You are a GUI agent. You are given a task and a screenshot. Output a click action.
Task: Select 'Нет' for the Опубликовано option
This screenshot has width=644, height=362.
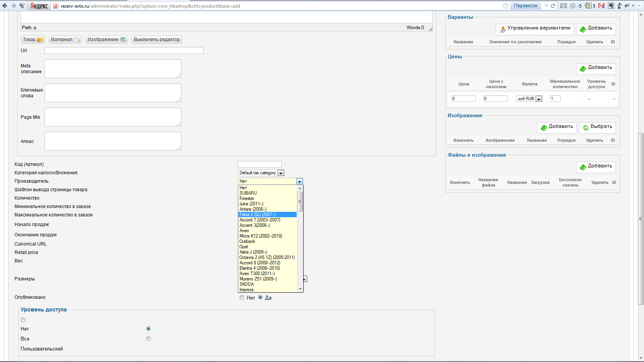coord(242,298)
